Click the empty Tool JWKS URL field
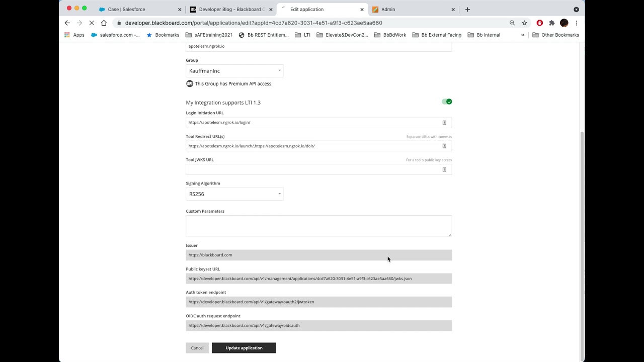The width and height of the screenshot is (644, 362). click(319, 169)
